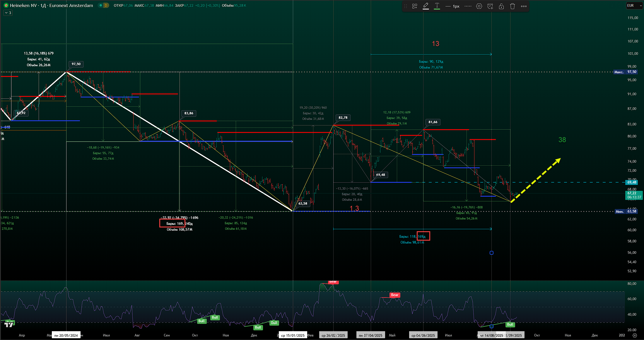
Task: Open the drawing settings hexagon icon
Action: 479,6
